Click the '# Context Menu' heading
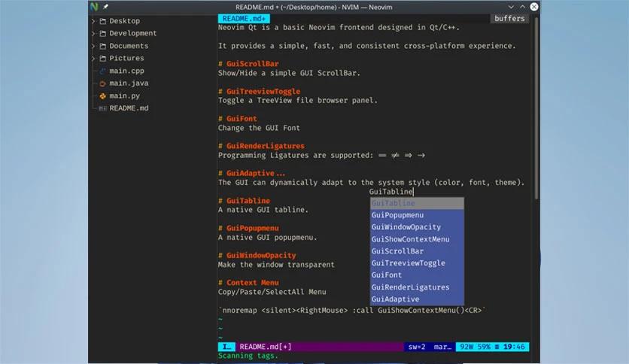 (248, 283)
